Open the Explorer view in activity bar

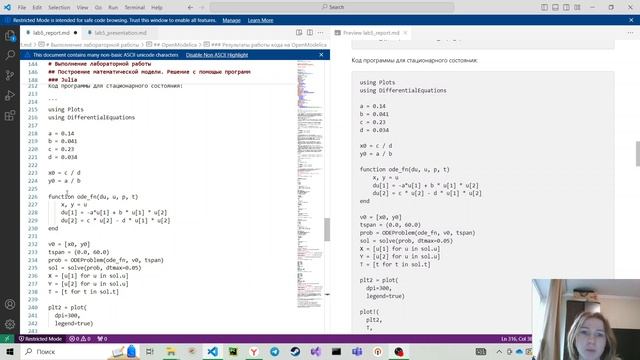(10, 36)
